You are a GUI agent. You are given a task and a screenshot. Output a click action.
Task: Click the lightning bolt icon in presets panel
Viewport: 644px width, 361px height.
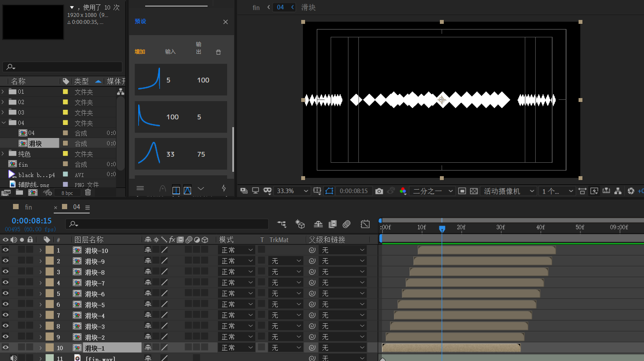224,188
